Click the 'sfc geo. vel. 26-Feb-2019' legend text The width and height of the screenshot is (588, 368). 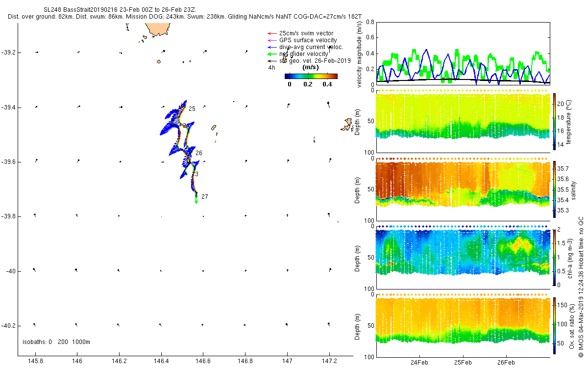pos(315,61)
